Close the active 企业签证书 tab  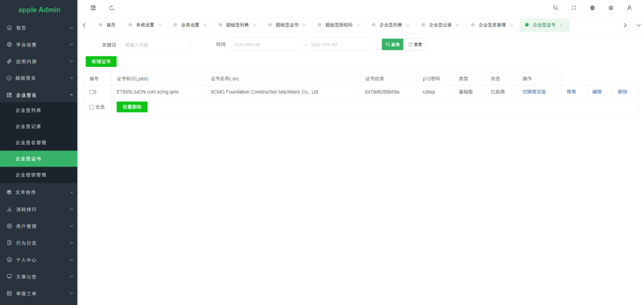click(561, 25)
